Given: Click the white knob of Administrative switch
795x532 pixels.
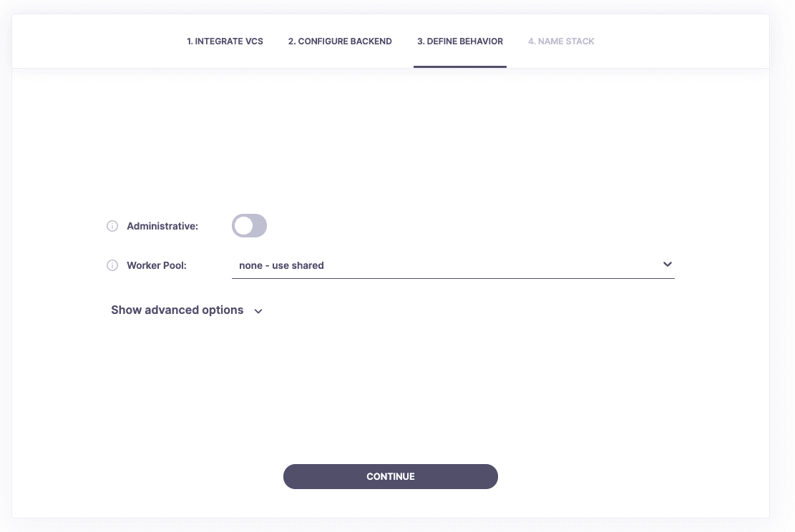Looking at the screenshot, I should 243,225.
